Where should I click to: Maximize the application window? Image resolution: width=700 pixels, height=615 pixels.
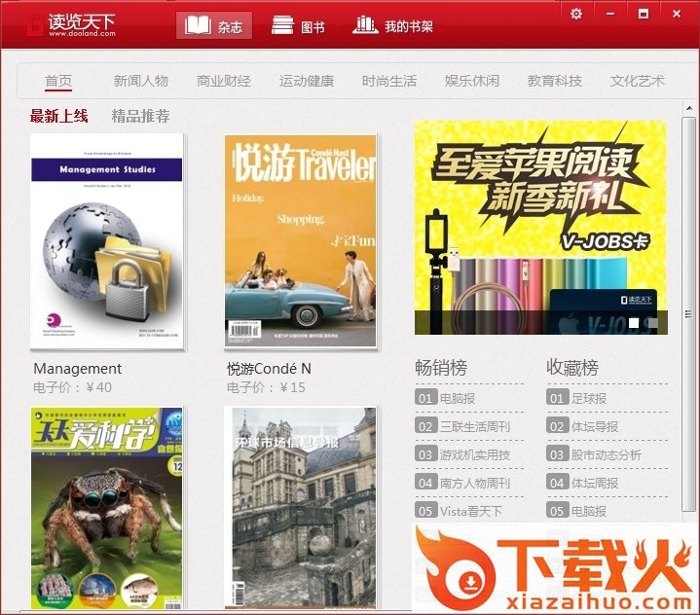click(644, 14)
